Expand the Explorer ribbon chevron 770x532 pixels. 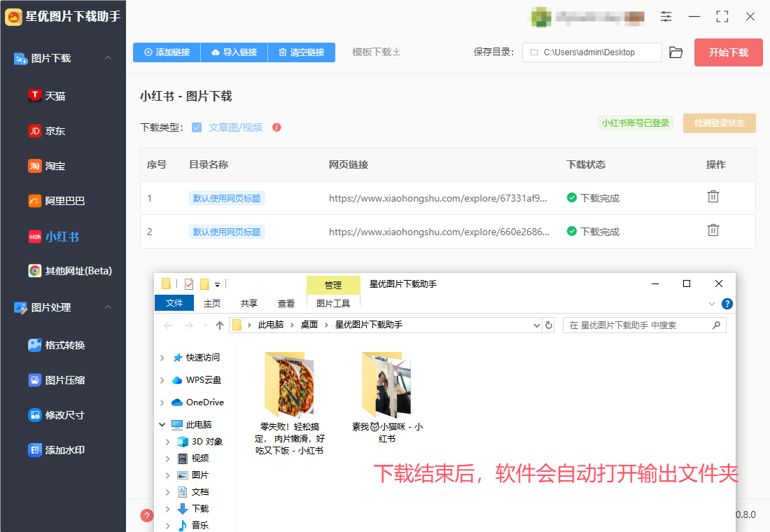point(712,304)
